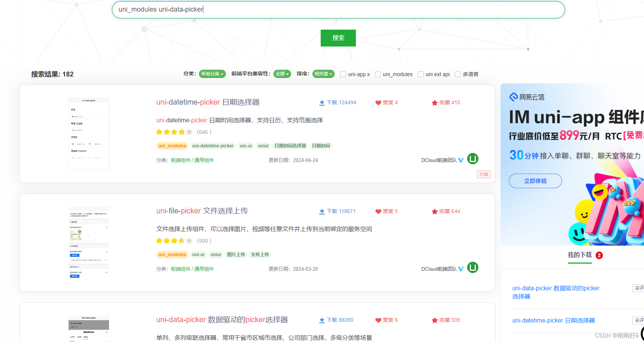Switch to the 我的下载 tab

click(580, 255)
